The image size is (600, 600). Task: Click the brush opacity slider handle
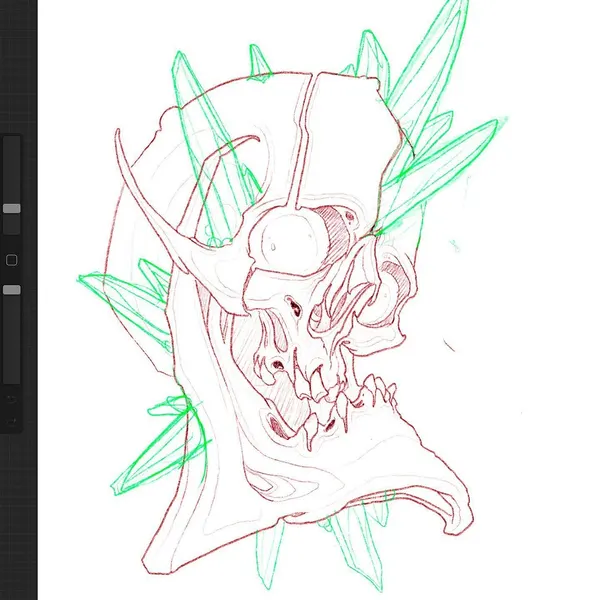click(x=12, y=290)
